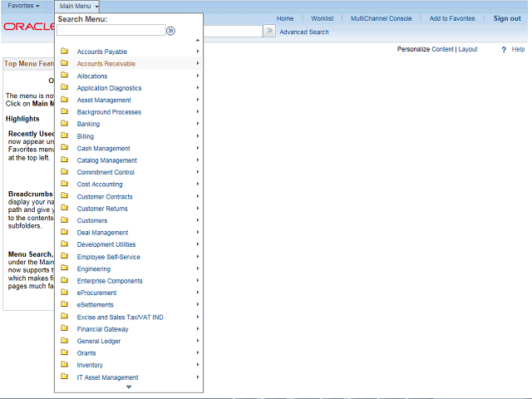Click the header search text field
Viewport: 532px width, 399px height.
(x=233, y=31)
